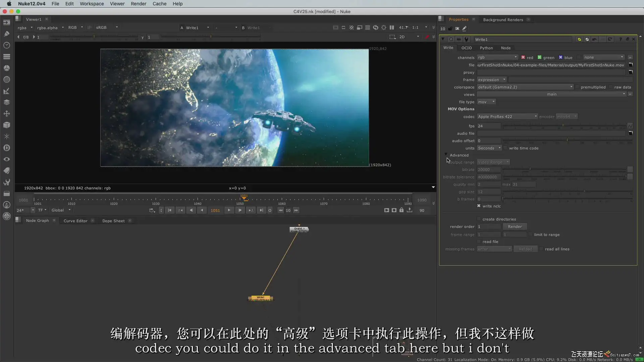
Task: Click the file browse folder icon
Action: 630,65
